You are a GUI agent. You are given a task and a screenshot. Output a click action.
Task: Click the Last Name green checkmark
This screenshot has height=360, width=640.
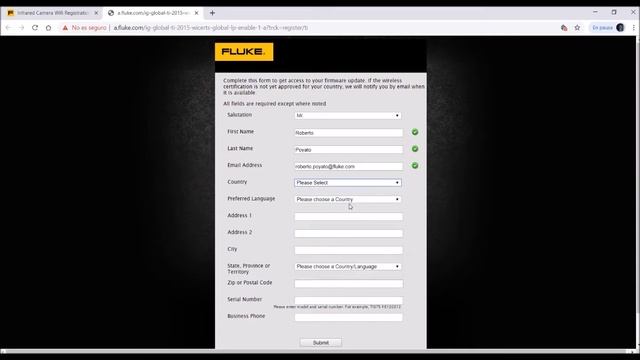pyautogui.click(x=415, y=149)
